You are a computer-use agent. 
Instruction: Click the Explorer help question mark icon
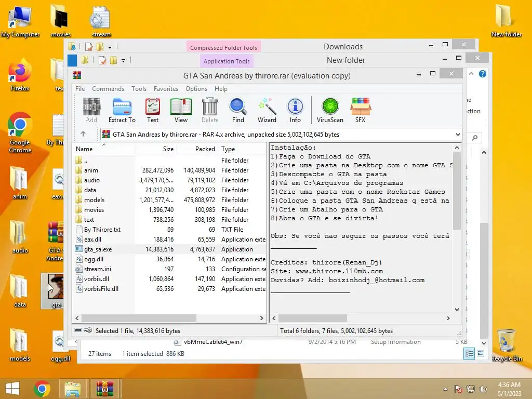point(483,74)
